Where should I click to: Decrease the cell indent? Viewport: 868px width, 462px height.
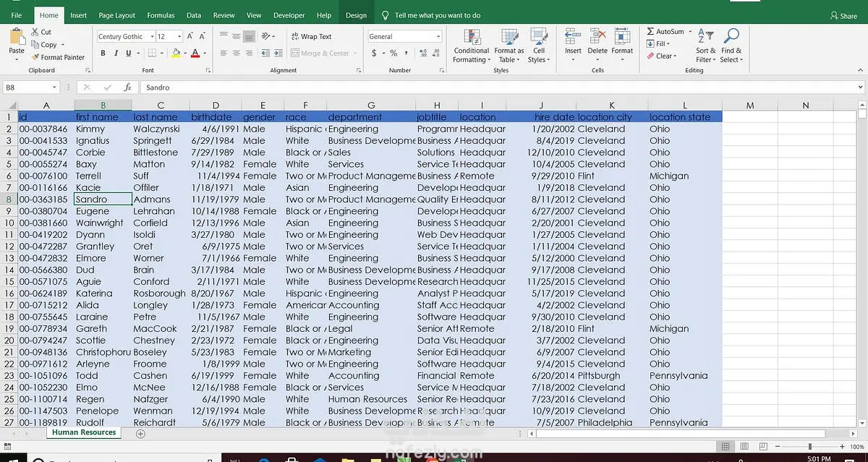pos(265,54)
